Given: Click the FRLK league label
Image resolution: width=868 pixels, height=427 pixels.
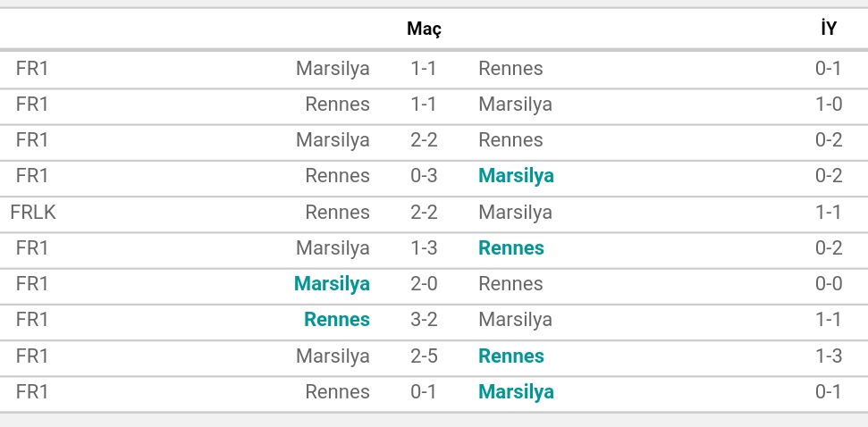Looking at the screenshot, I should [x=33, y=212].
